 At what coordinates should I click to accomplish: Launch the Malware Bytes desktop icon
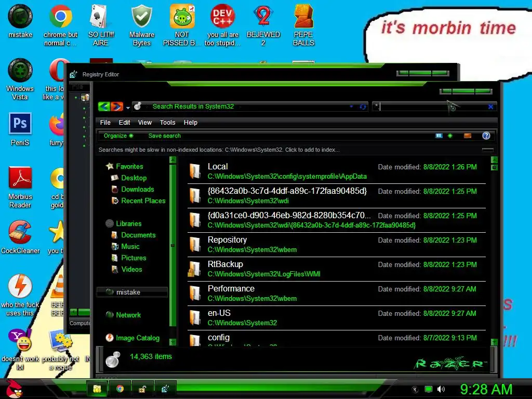coord(141,25)
